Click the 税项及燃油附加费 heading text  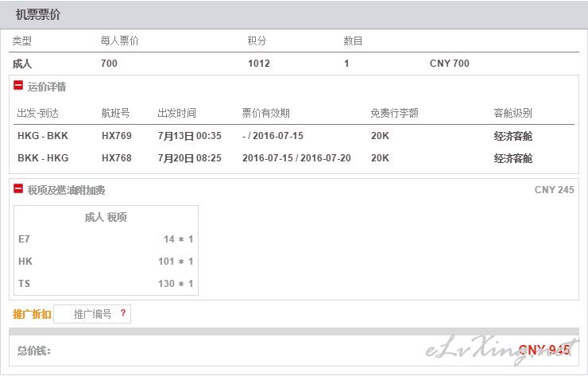pyautogui.click(x=66, y=190)
